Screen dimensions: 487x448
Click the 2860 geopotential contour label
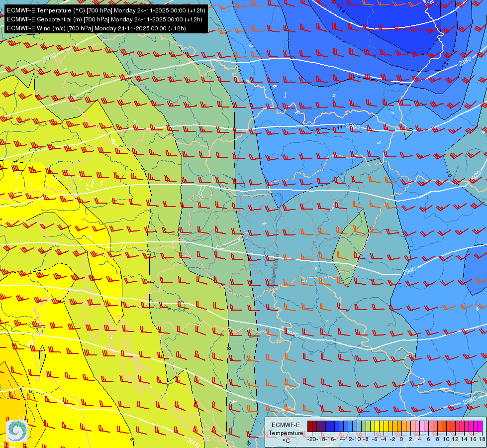(x=49, y=57)
